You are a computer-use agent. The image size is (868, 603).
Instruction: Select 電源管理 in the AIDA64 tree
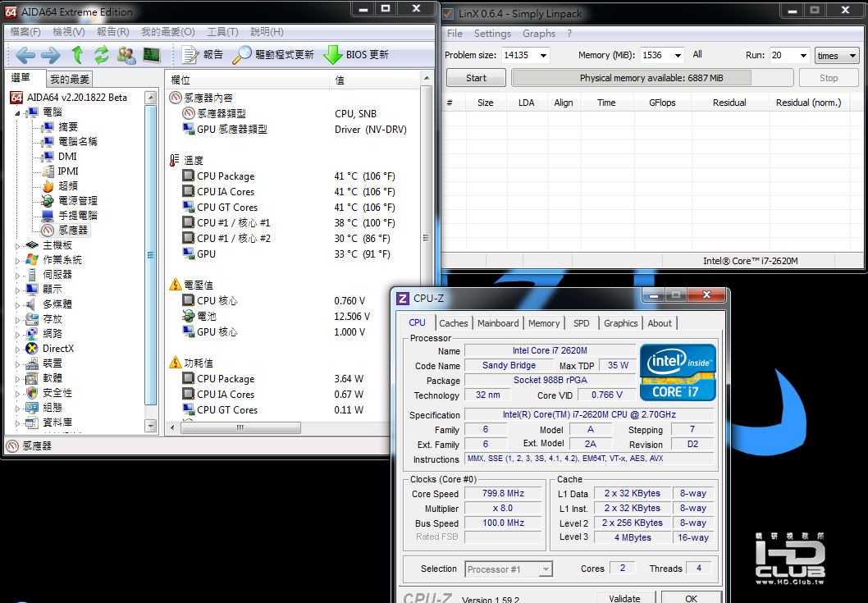pyautogui.click(x=77, y=200)
